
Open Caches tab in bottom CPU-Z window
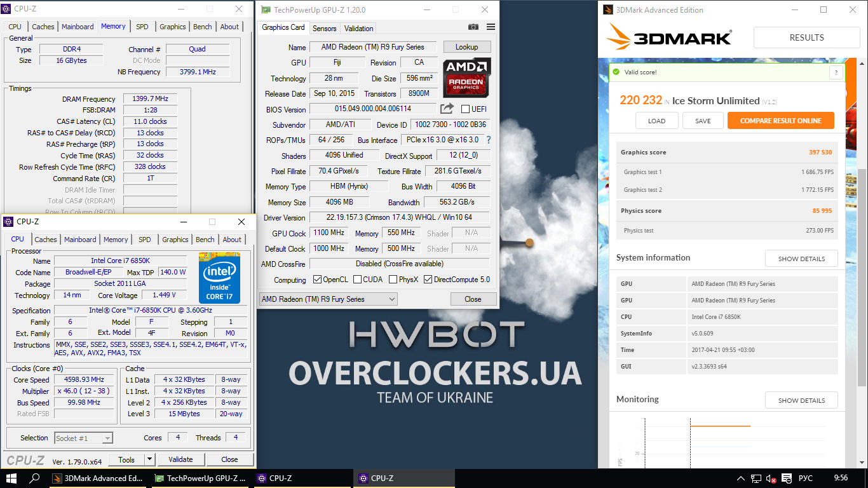coord(46,240)
